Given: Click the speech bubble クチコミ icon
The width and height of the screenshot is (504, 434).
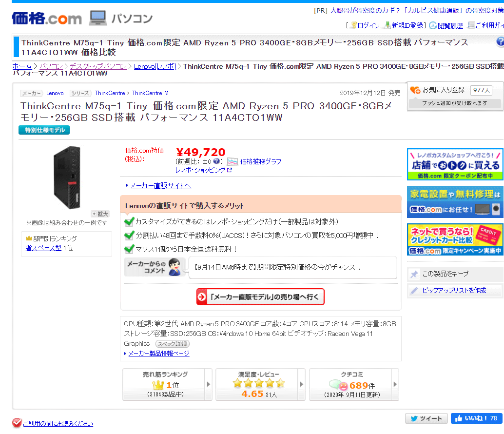Looking at the screenshot, I should point(338,385).
